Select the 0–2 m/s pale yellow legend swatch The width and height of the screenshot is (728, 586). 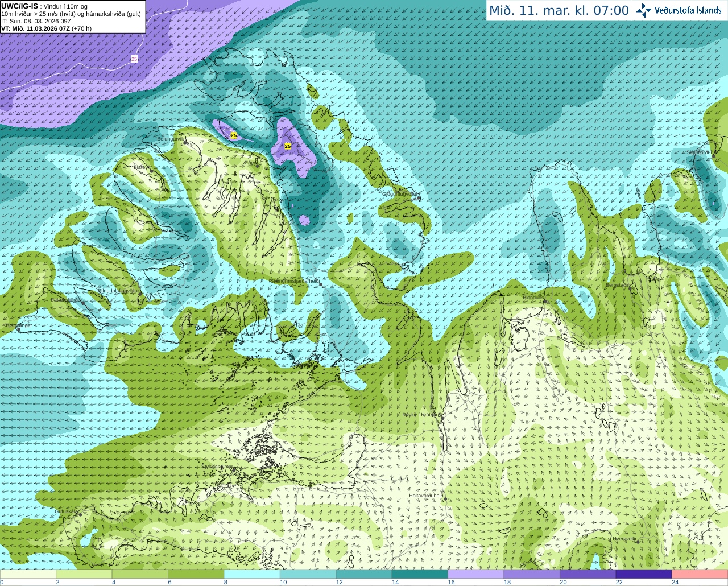point(28,574)
